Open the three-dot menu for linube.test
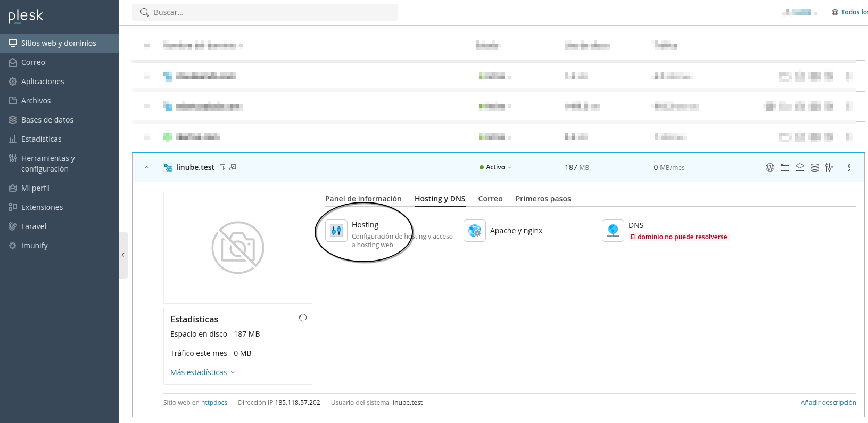This screenshot has width=868, height=423. tap(849, 167)
